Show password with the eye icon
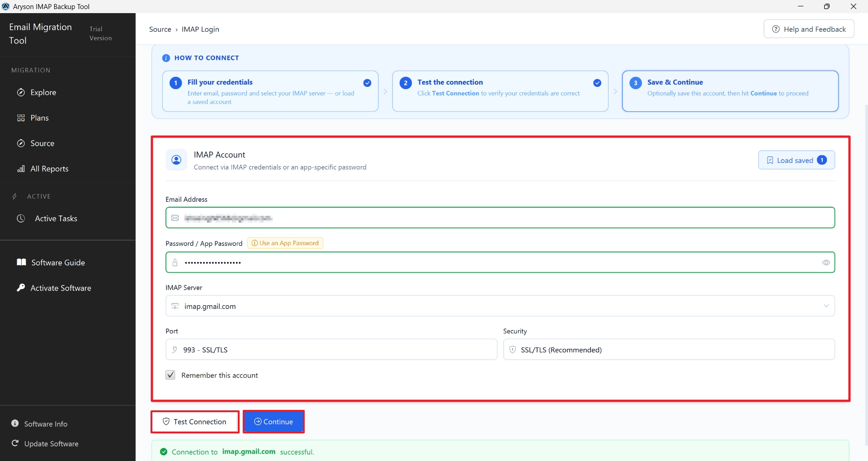Image resolution: width=868 pixels, height=461 pixels. pos(826,262)
